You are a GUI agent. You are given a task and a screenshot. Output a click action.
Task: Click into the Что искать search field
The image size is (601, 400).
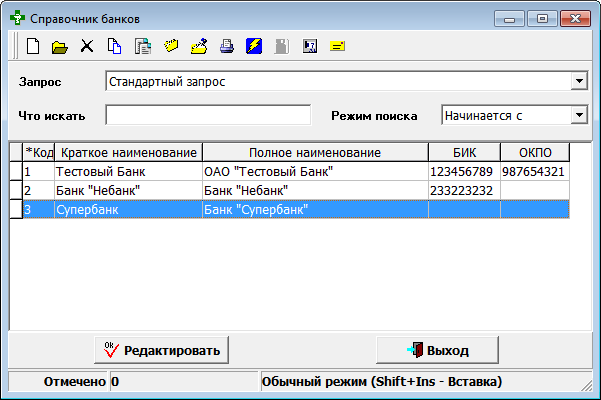(208, 115)
